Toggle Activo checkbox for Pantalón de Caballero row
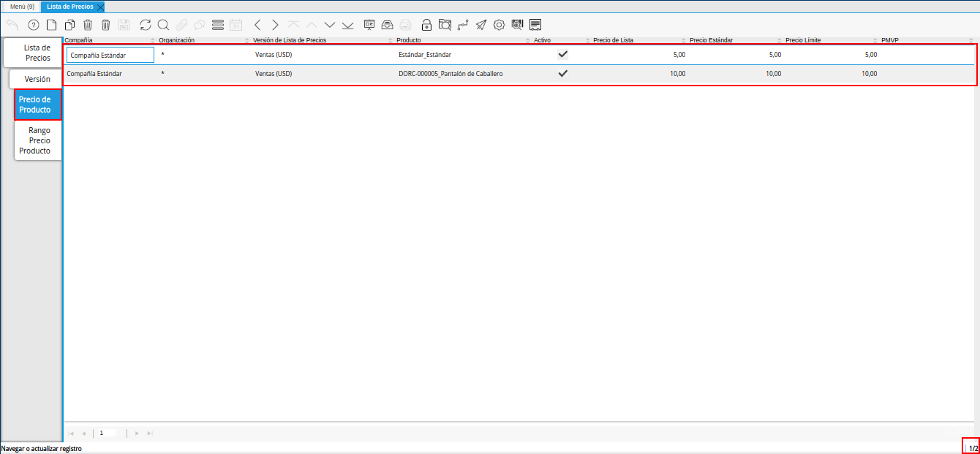The height and width of the screenshot is (454, 980). (562, 74)
